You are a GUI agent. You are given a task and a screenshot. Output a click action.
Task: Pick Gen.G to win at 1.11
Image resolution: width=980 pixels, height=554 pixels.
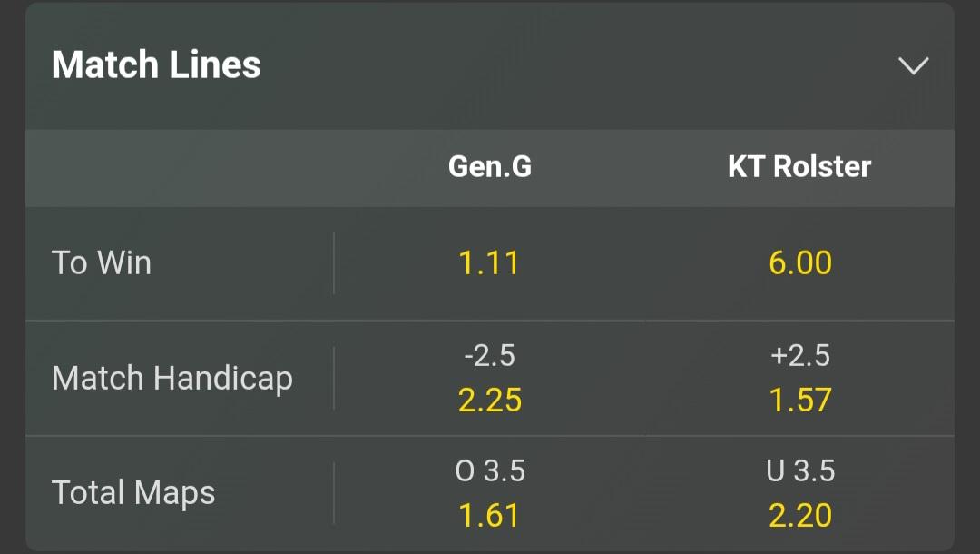[489, 263]
